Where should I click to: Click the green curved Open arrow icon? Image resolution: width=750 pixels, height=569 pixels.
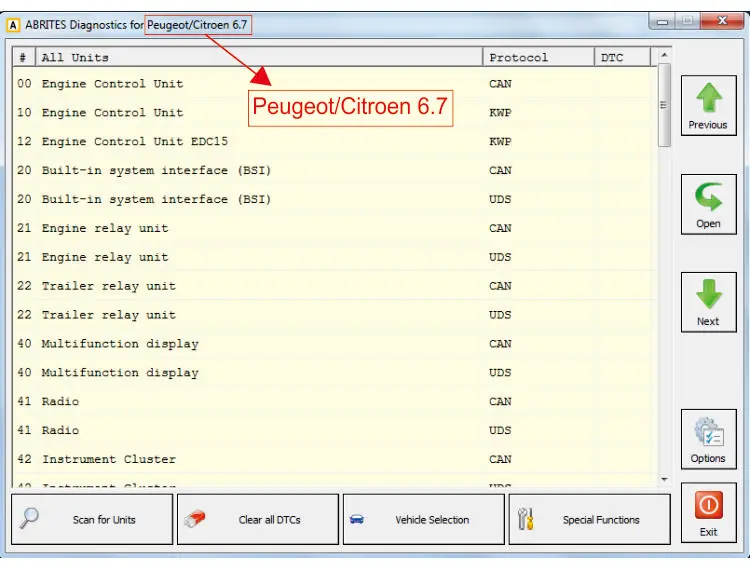[708, 196]
